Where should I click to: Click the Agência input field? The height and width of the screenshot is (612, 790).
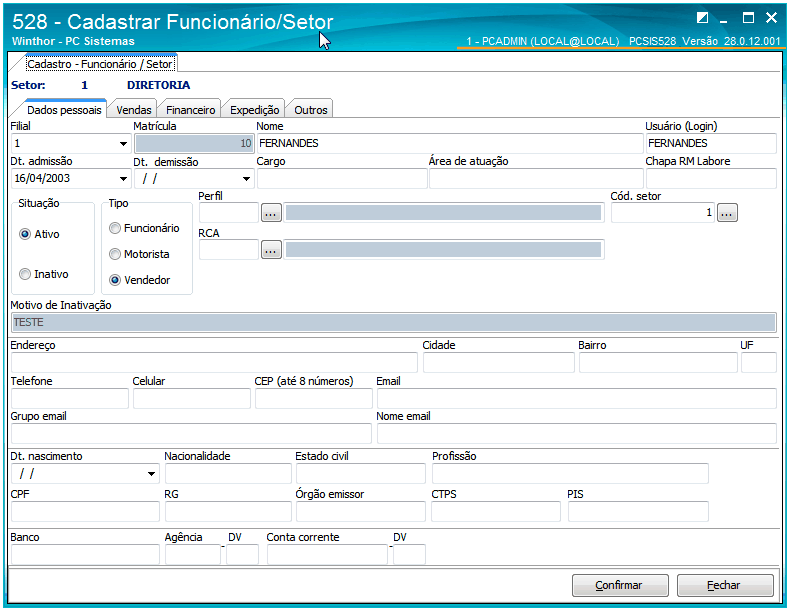click(x=193, y=555)
